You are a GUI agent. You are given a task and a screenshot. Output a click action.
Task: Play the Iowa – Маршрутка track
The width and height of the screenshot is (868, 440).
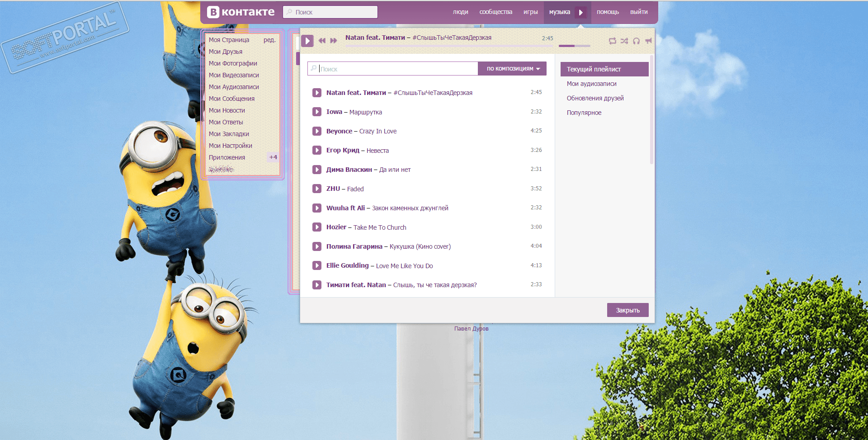pyautogui.click(x=317, y=112)
